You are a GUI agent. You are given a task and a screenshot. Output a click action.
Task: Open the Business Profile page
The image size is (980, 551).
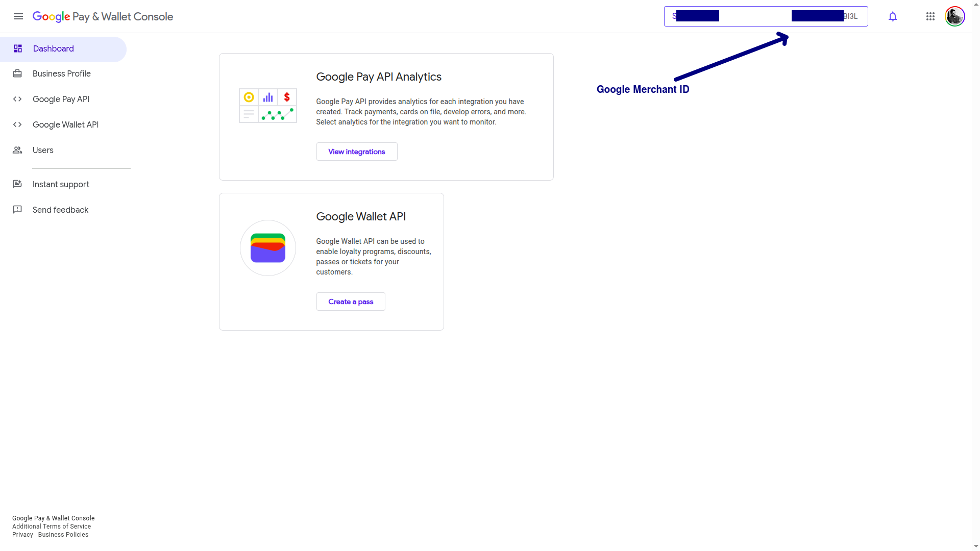tap(61, 73)
